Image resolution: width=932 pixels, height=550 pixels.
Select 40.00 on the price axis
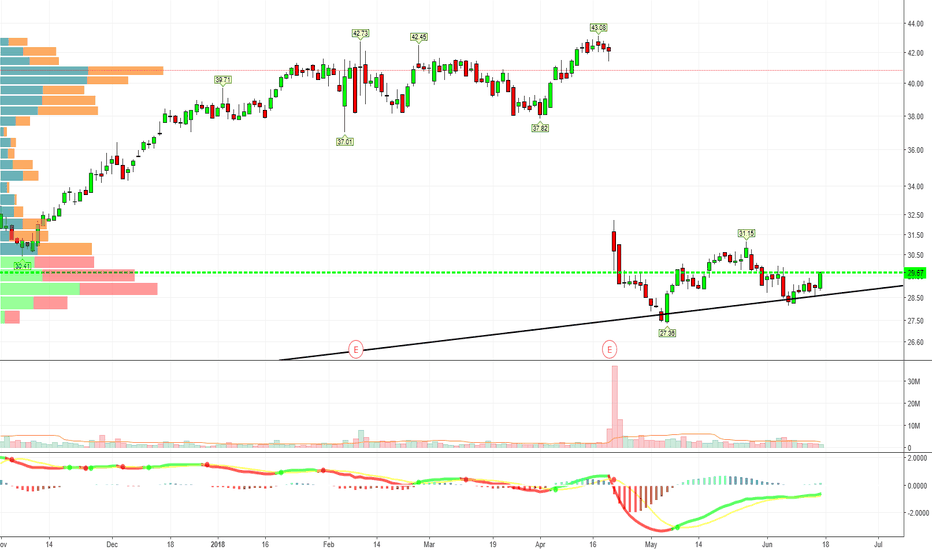pos(915,84)
